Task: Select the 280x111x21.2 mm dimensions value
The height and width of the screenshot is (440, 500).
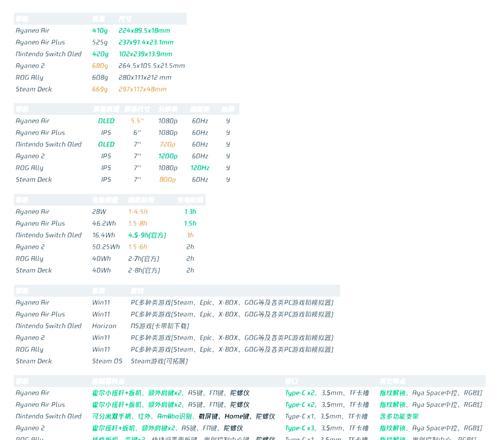Action: click(x=145, y=77)
